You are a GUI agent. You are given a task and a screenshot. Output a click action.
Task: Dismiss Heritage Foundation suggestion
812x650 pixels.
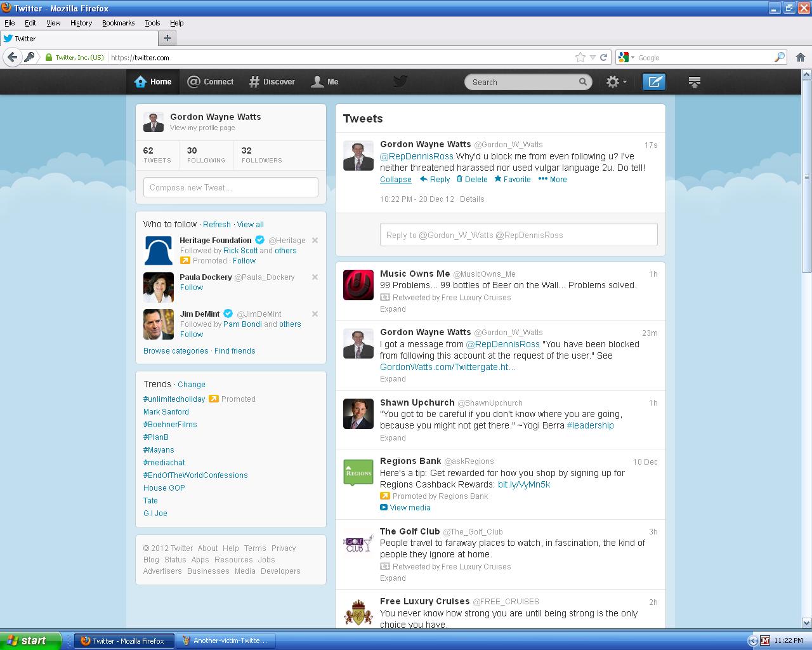coord(315,240)
